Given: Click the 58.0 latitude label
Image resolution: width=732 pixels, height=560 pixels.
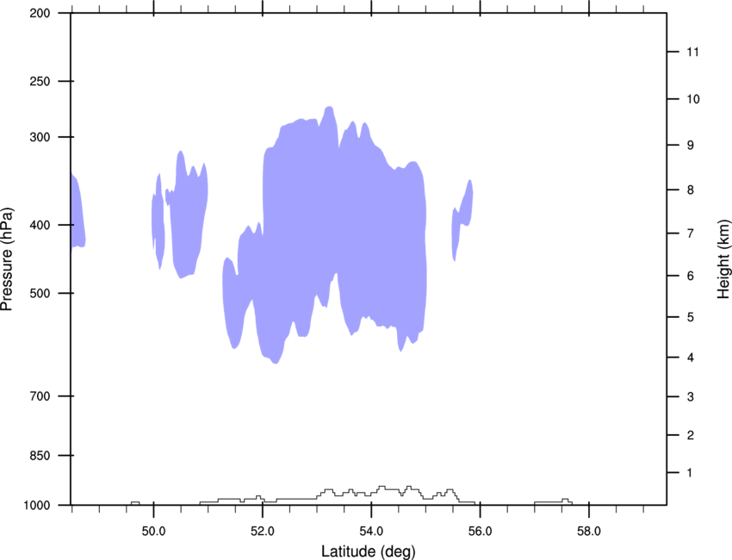Looking at the screenshot, I should click(x=589, y=531).
